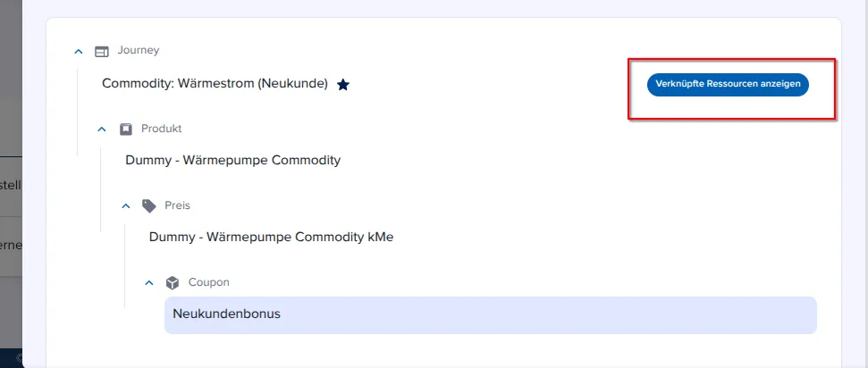Click the Coupon cube icon
The height and width of the screenshot is (368, 868).
[173, 283]
